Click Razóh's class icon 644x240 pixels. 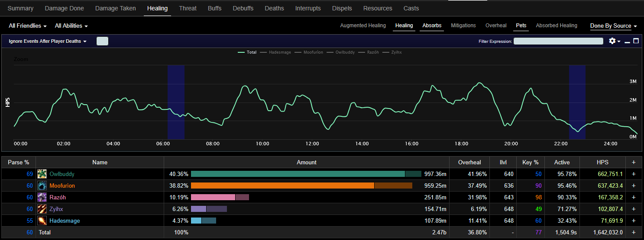pyautogui.click(x=42, y=197)
